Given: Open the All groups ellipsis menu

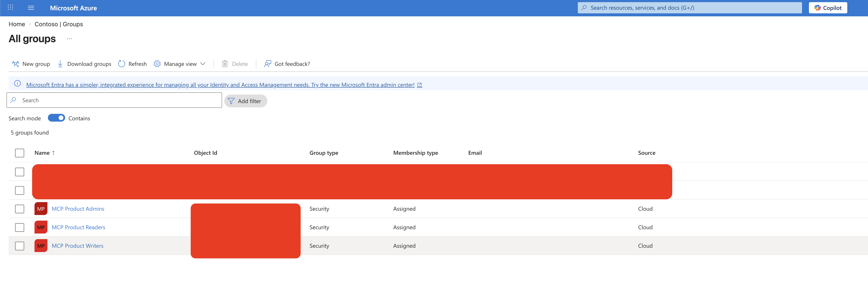Looking at the screenshot, I should point(69,39).
